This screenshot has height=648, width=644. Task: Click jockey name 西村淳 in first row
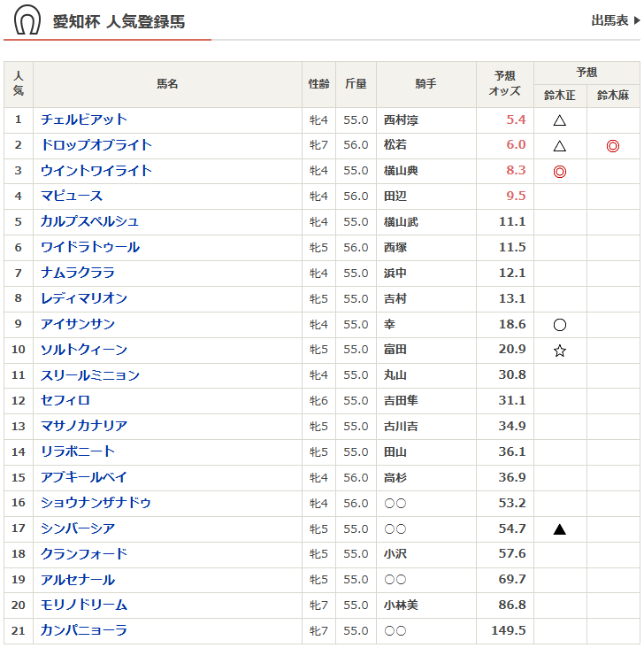401,120
